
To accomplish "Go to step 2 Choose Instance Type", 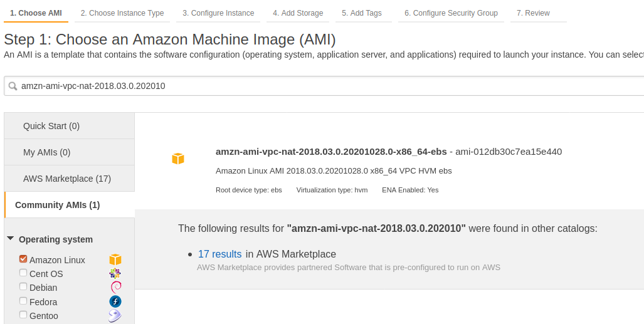I will [x=122, y=13].
